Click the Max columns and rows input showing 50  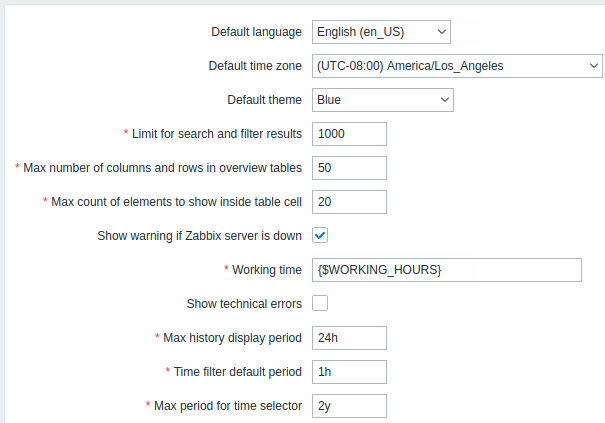[x=349, y=168]
